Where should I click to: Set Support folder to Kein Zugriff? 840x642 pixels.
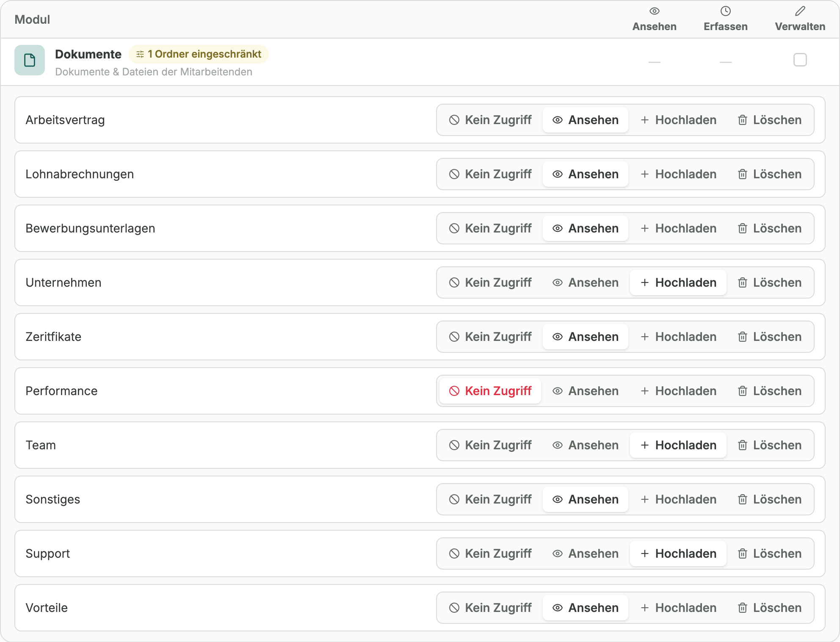click(490, 553)
